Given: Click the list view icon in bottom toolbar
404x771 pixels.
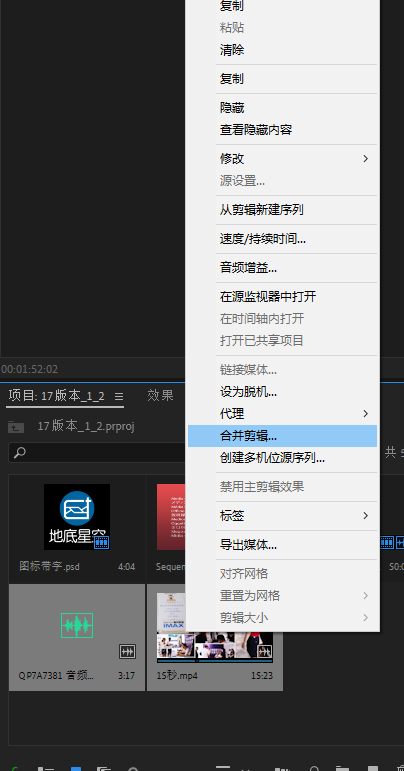Looking at the screenshot, I should 46,768.
